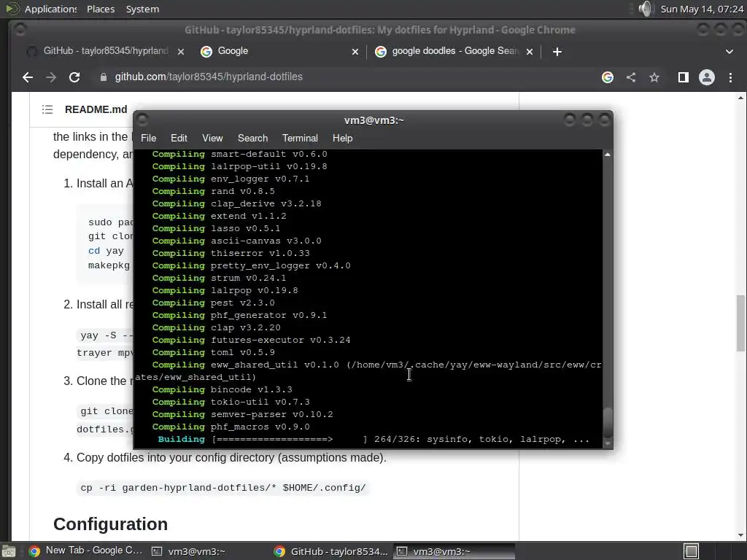The image size is (747, 560).
Task: Open the terminal Help menu
Action: pos(342,138)
